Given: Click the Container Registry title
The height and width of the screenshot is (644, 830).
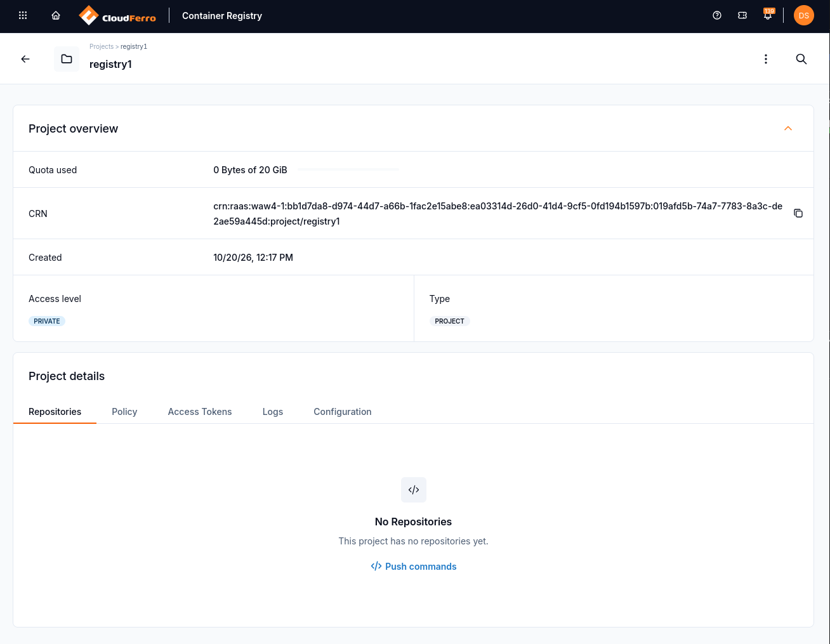Looking at the screenshot, I should pyautogui.click(x=222, y=16).
